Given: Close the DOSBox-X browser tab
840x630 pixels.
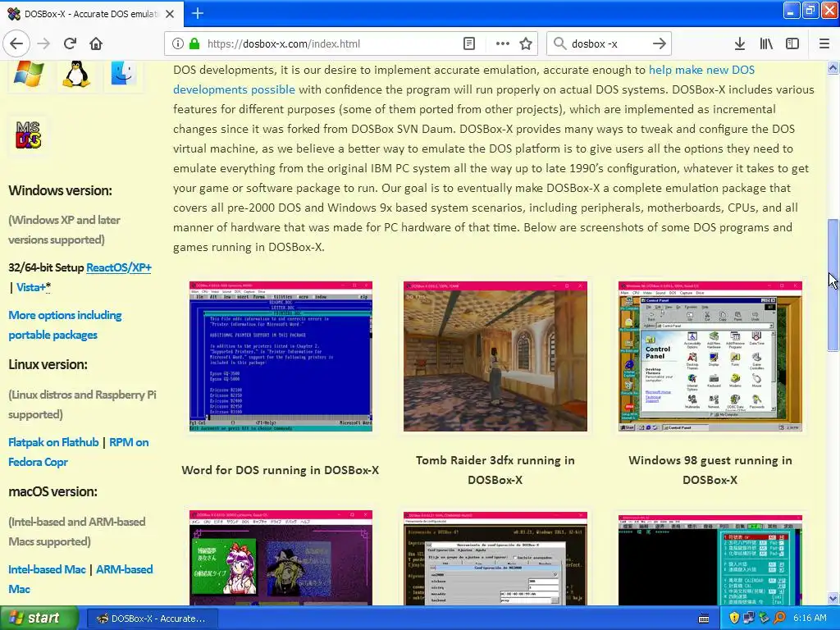Looking at the screenshot, I should [170, 14].
